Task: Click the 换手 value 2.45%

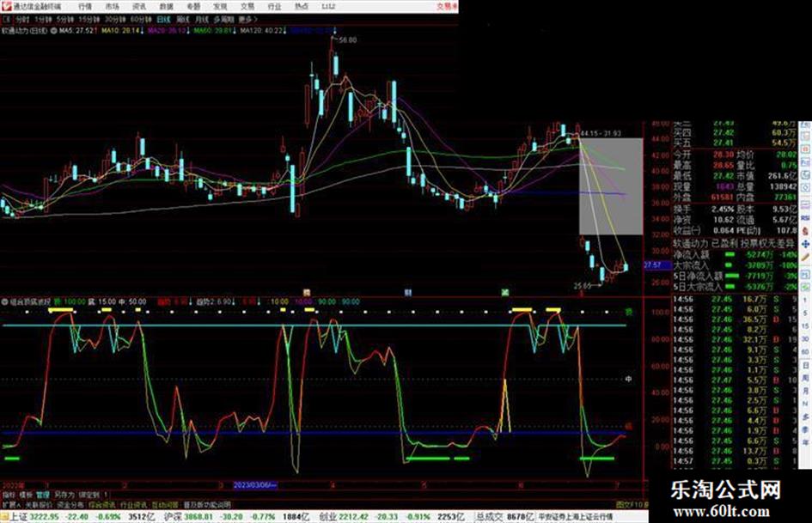Action: point(723,210)
